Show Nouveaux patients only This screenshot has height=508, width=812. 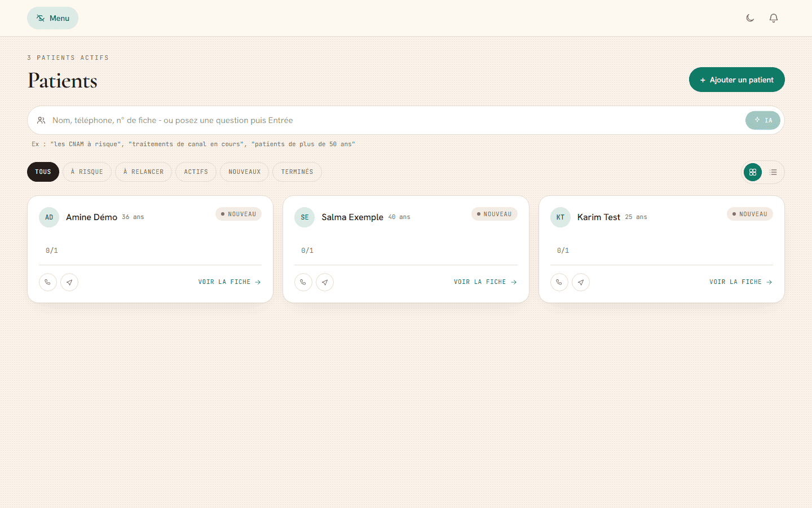pos(244,172)
